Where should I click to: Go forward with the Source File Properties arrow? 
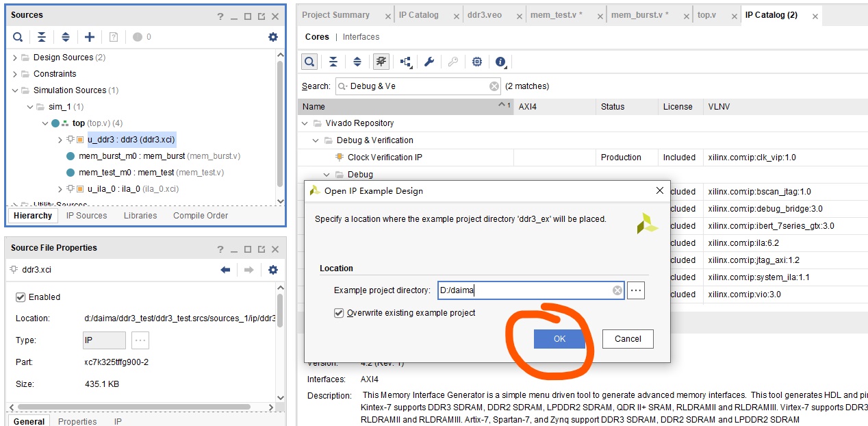(249, 270)
